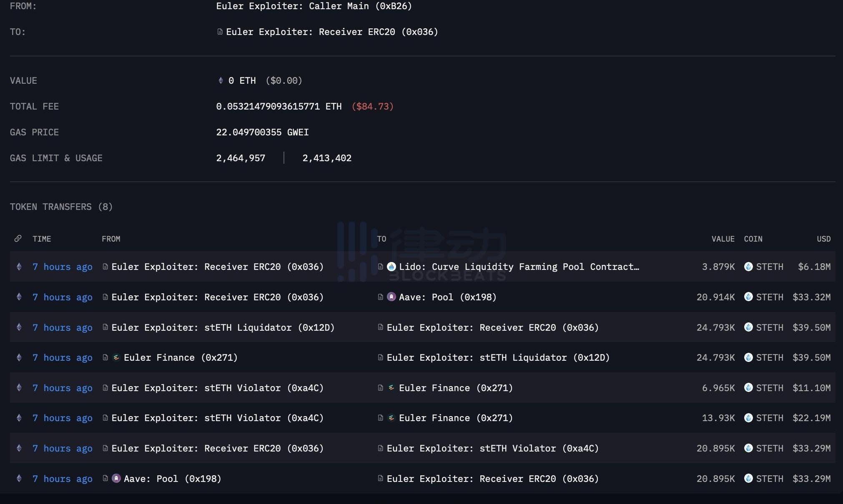Click the $33.32M USD cell
The image size is (843, 504).
[812, 297]
